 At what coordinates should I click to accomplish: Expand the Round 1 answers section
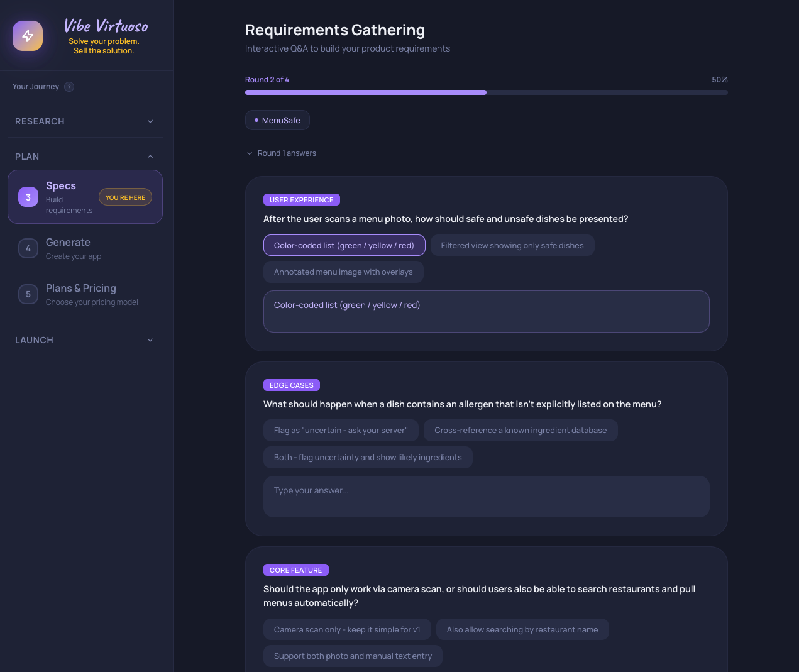(281, 153)
